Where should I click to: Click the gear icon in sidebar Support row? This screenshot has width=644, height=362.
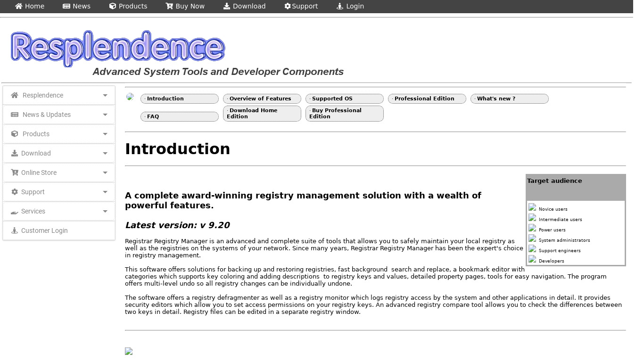(15, 192)
